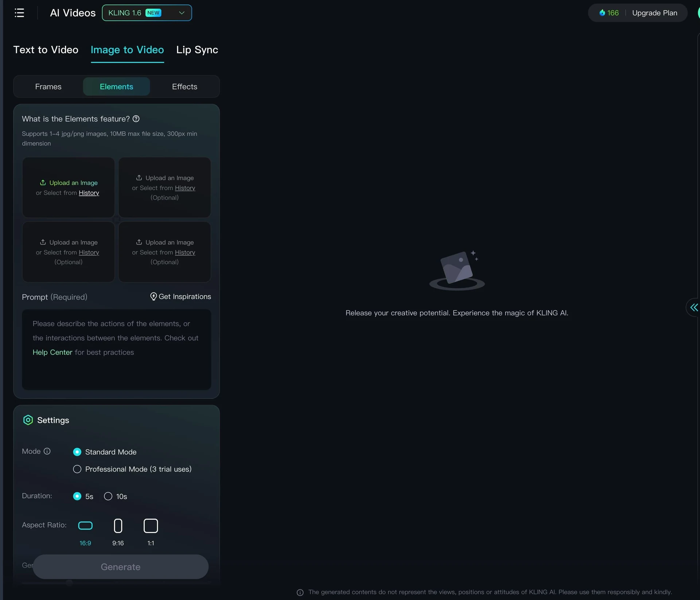Select the 16:9 aspect ratio icon
The height and width of the screenshot is (600, 700).
[x=85, y=526]
